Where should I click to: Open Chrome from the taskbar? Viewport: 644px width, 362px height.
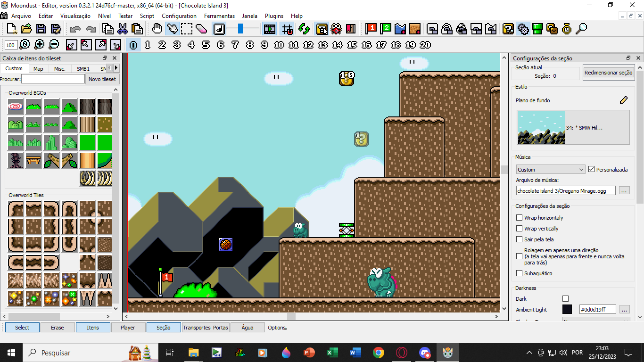pyautogui.click(x=378, y=352)
